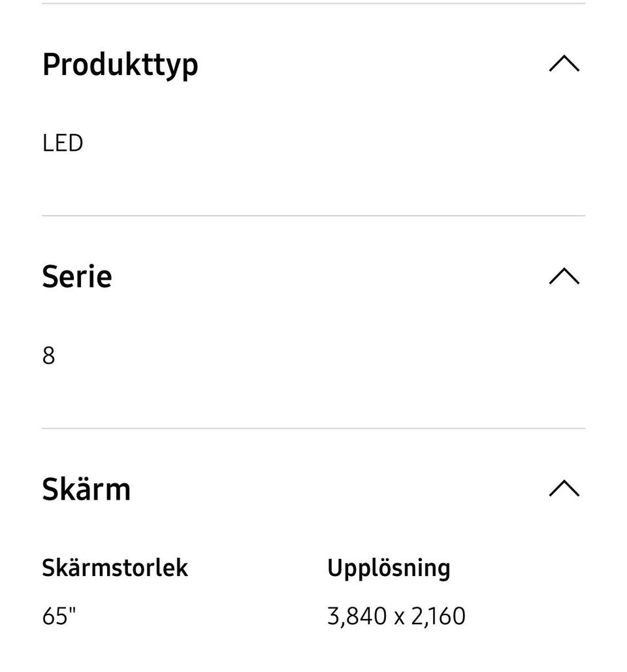
Task: Click the full 3,840 x 2,160 resolution value
Action: tap(396, 616)
